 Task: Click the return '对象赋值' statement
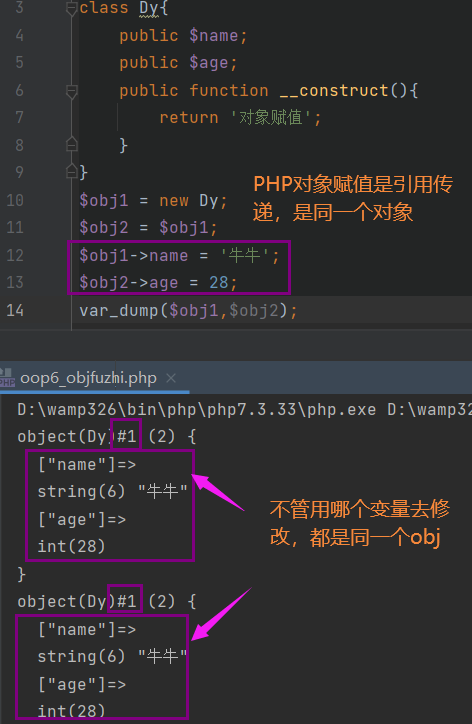tap(240, 117)
